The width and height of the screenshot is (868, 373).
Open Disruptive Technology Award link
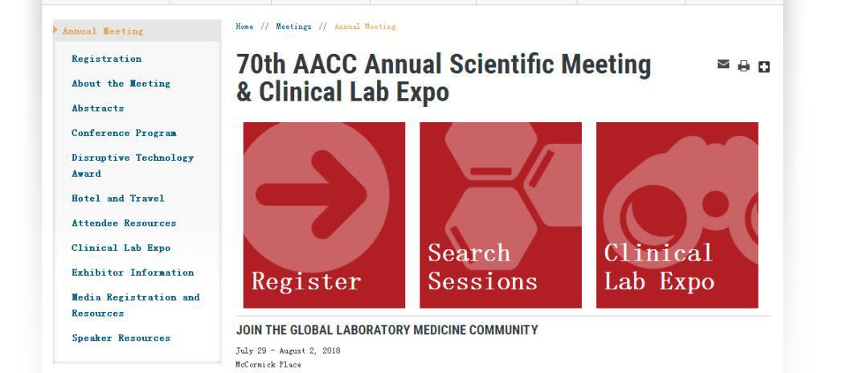[133, 166]
